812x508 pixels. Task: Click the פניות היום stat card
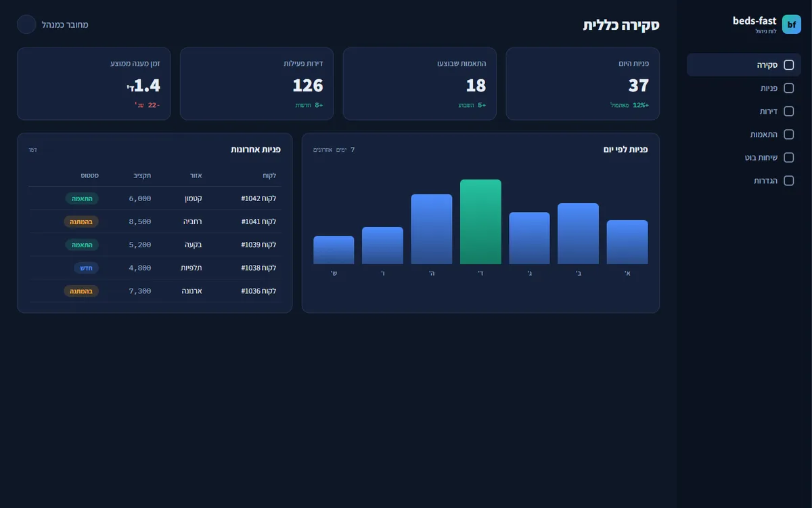(583, 84)
